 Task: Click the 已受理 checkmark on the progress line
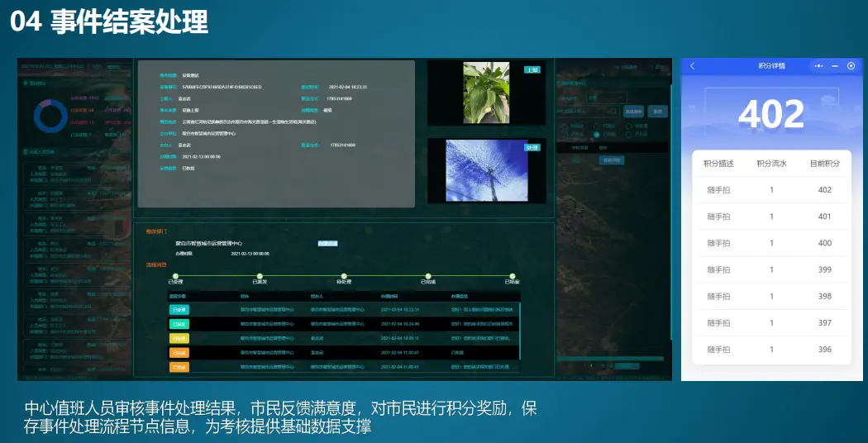[x=175, y=276]
